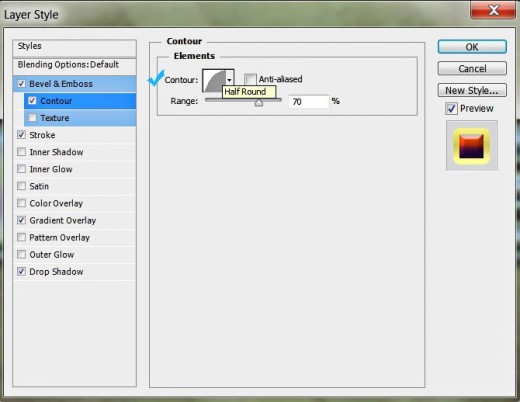Open Blending Options: Default

tap(75, 66)
